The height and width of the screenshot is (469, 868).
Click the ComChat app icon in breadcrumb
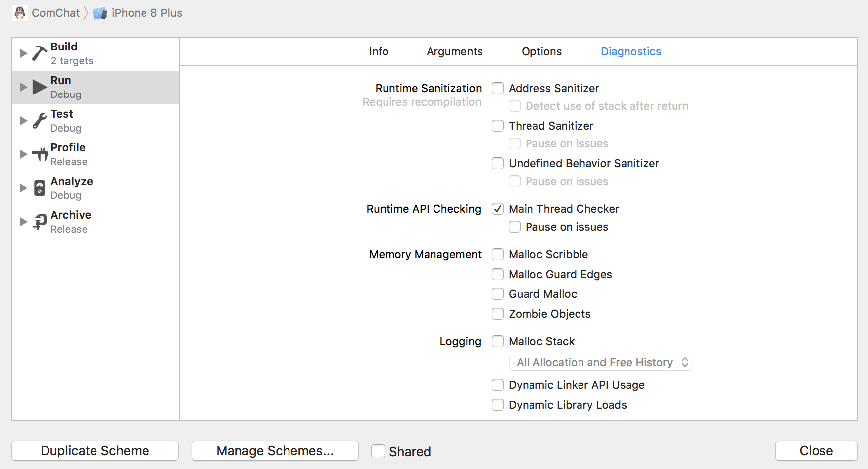tap(20, 13)
